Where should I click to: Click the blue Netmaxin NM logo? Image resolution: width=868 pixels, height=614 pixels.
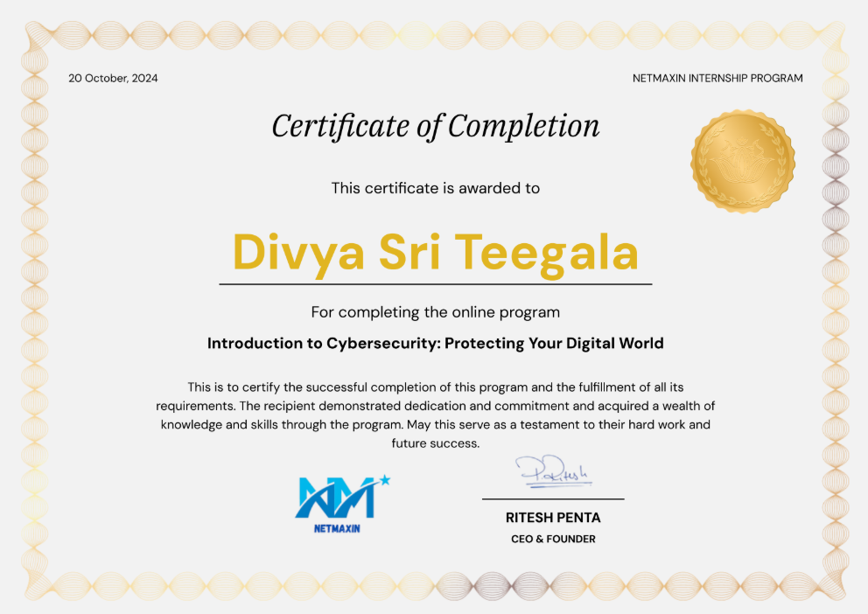click(x=336, y=499)
